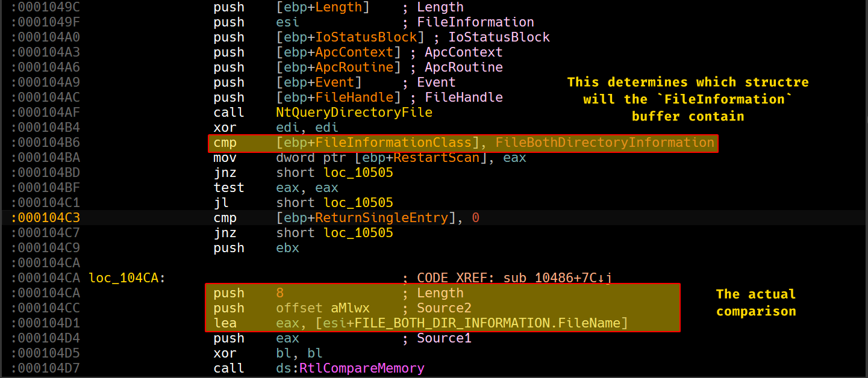Select the test eax, eax instruction
The height and width of the screenshot is (378, 868).
point(276,188)
